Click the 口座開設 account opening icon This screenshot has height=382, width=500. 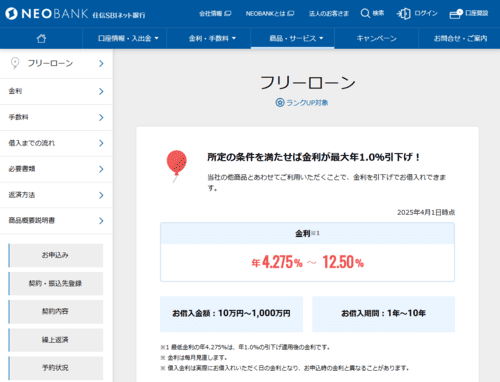click(456, 14)
